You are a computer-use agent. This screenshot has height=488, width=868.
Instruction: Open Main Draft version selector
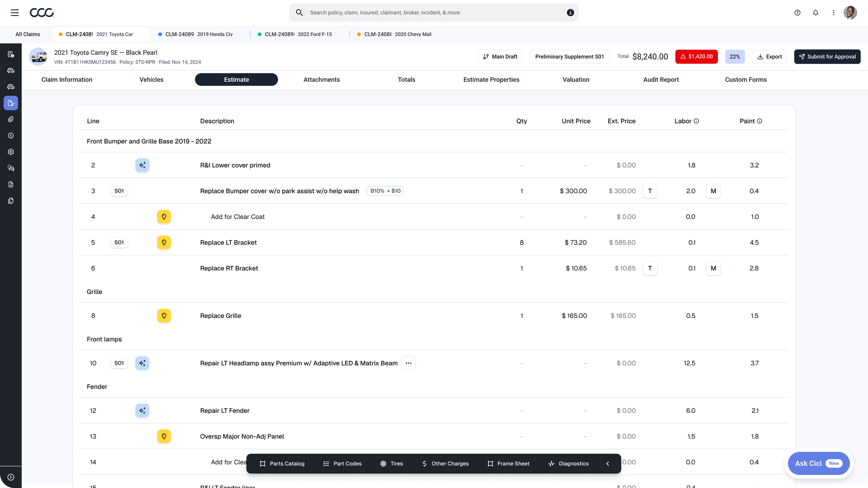pos(500,57)
